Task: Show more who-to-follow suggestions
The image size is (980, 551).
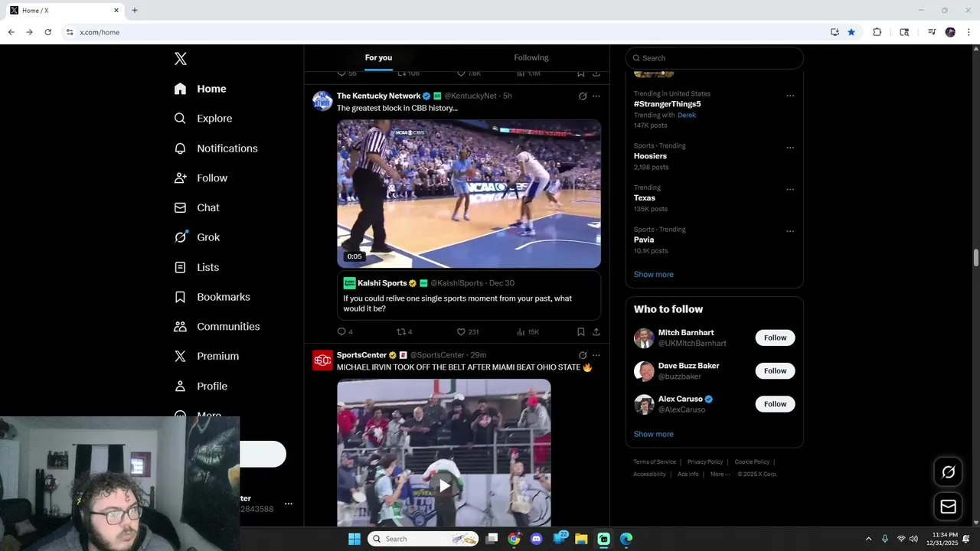Action: [654, 434]
